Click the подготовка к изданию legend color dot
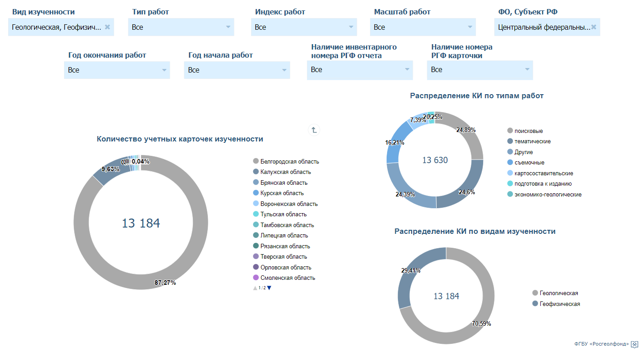This screenshot has height=351, width=644. click(x=510, y=184)
